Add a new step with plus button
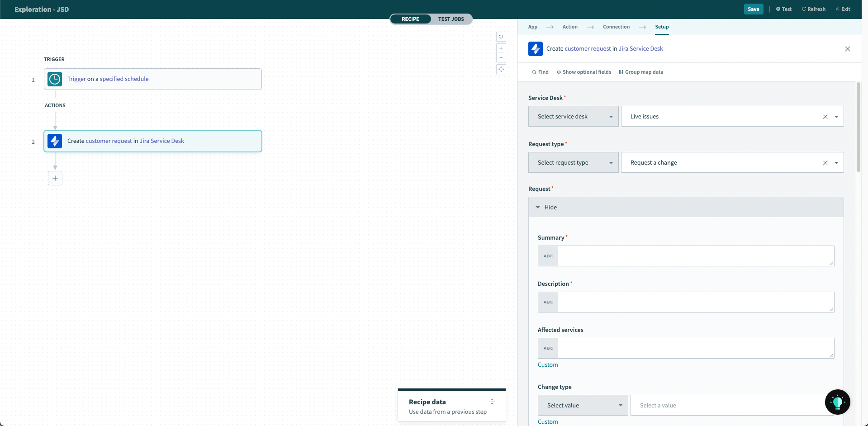Screen dimensions: 868x426 click(x=55, y=178)
